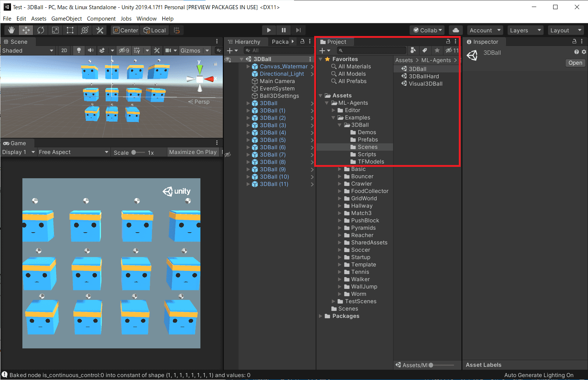Select Main Camera in Hierarchy
The height and width of the screenshot is (380, 588).
(277, 81)
